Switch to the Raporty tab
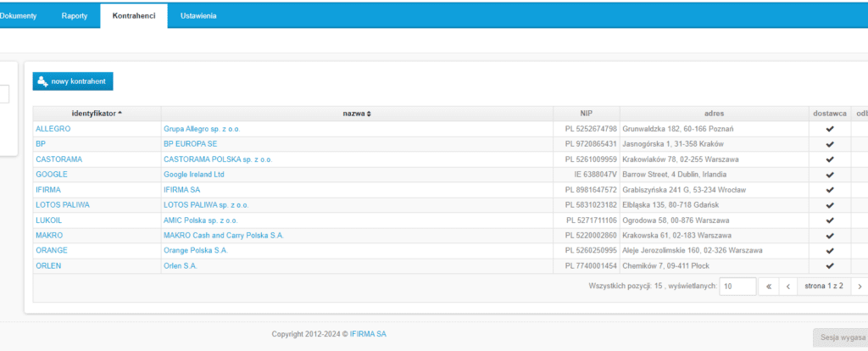 pos(75,16)
